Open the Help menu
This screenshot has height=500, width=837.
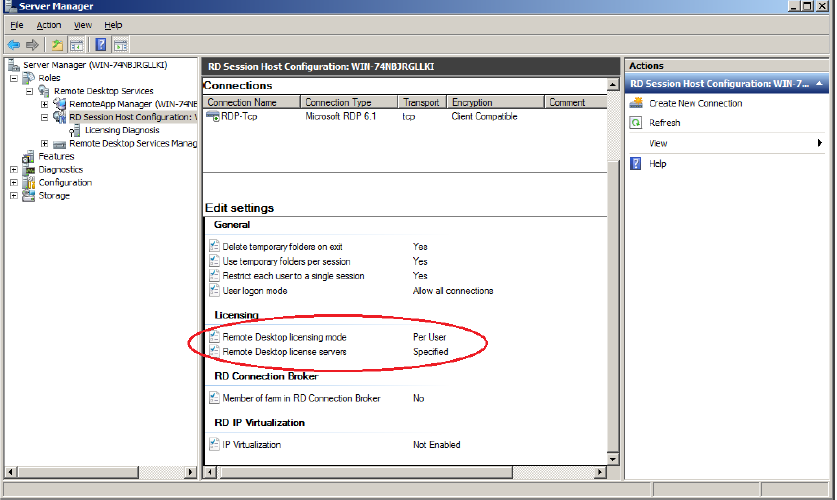pos(113,25)
